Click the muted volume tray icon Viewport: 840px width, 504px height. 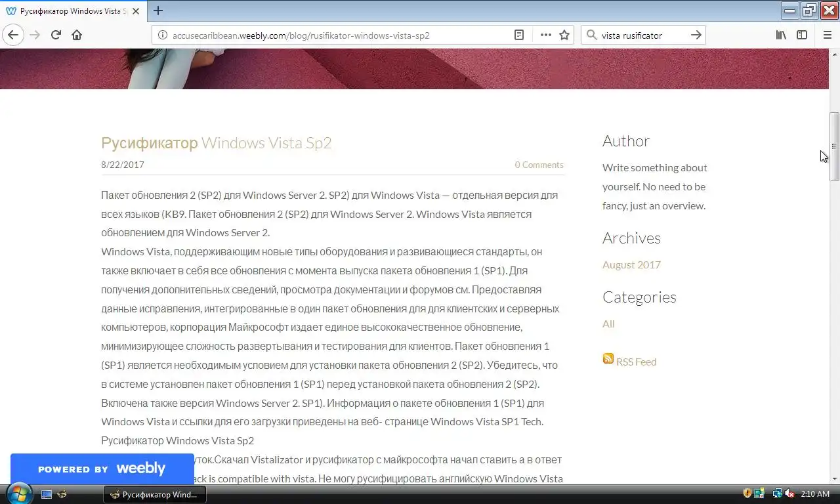[x=789, y=493]
